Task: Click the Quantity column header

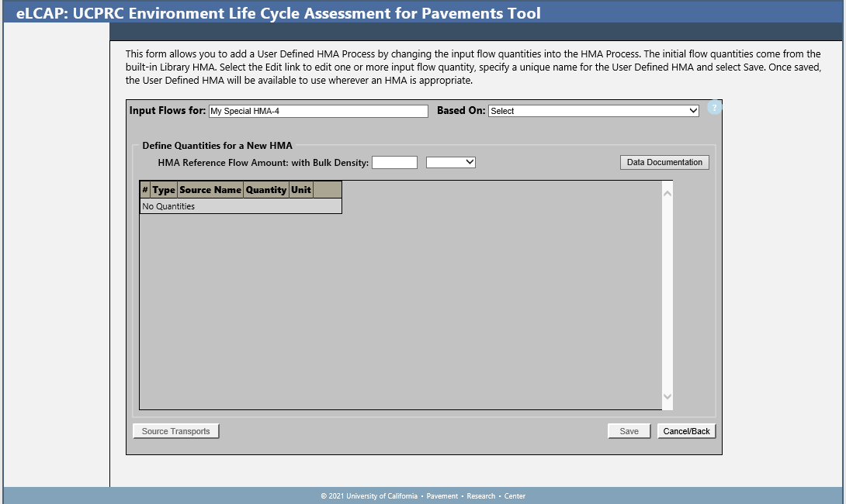Action: click(266, 190)
